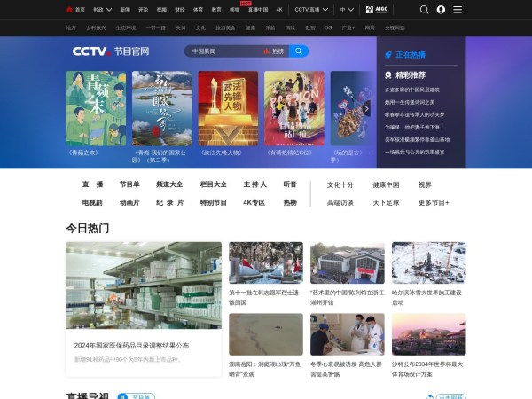Select the 正在热播 tab
The image size is (532, 399).
point(409,55)
